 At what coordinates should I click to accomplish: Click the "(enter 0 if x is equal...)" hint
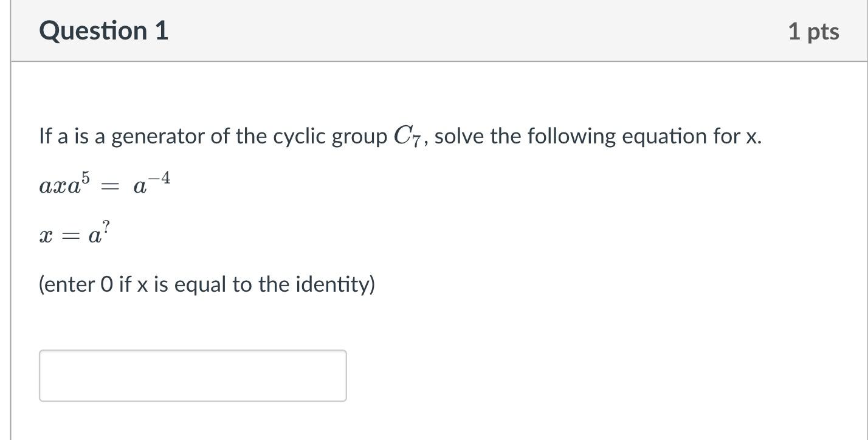tap(207, 284)
